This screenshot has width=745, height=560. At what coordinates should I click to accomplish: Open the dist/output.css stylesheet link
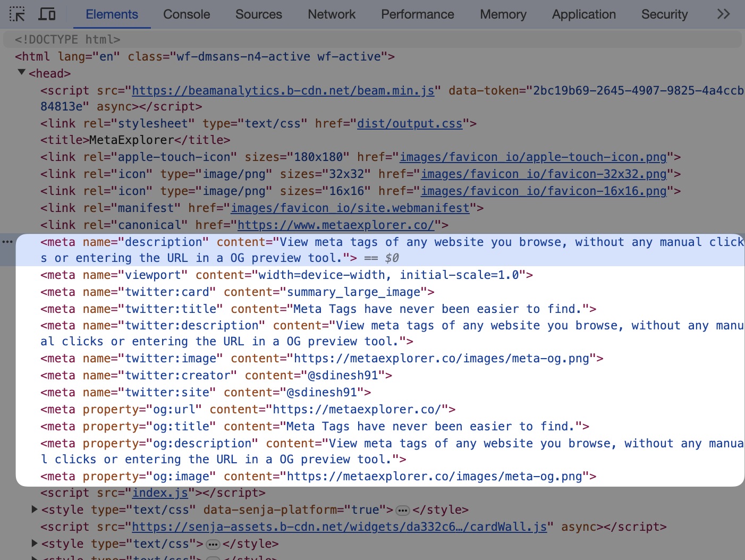click(409, 124)
